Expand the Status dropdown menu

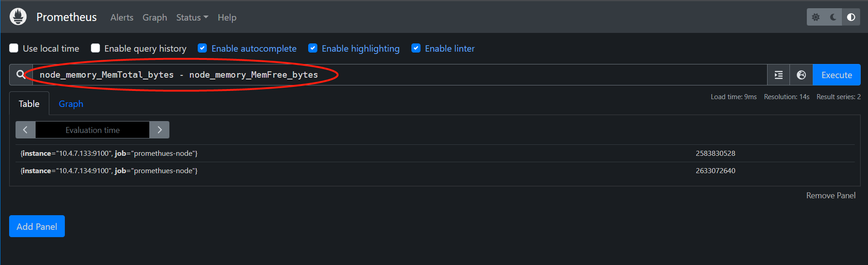(x=192, y=17)
